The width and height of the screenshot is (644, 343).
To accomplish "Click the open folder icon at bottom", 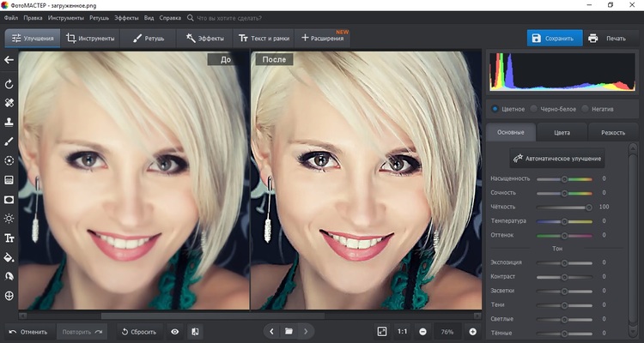I will [289, 331].
